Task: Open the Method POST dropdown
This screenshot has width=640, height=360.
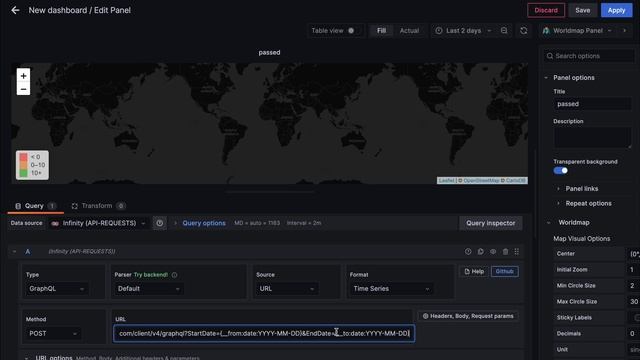Action: pyautogui.click(x=52, y=333)
